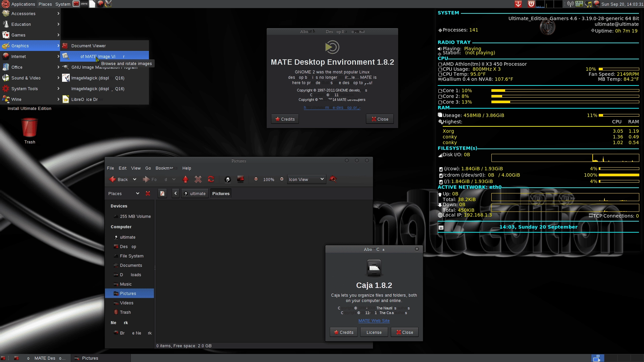
Task: Select File System in Places sidebar
Action: [x=129, y=256]
